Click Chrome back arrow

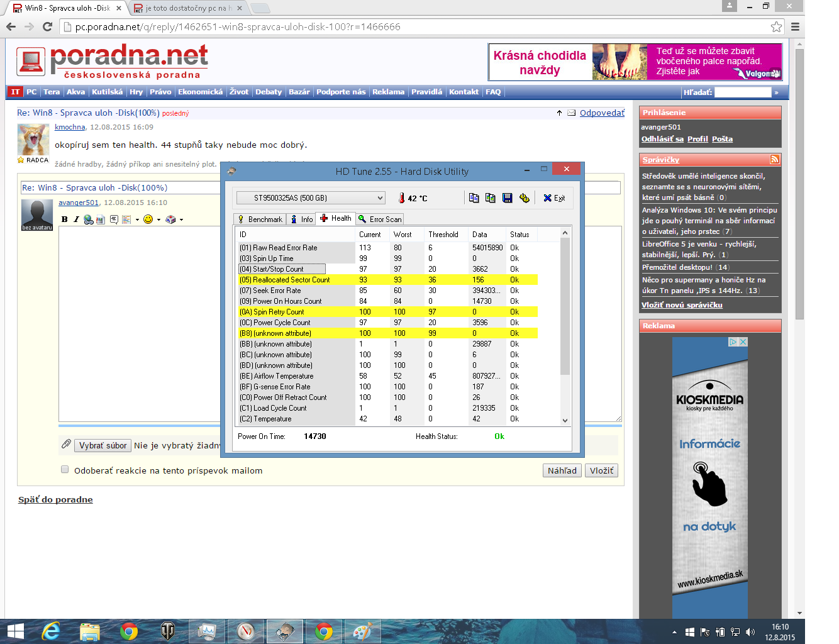tap(11, 26)
